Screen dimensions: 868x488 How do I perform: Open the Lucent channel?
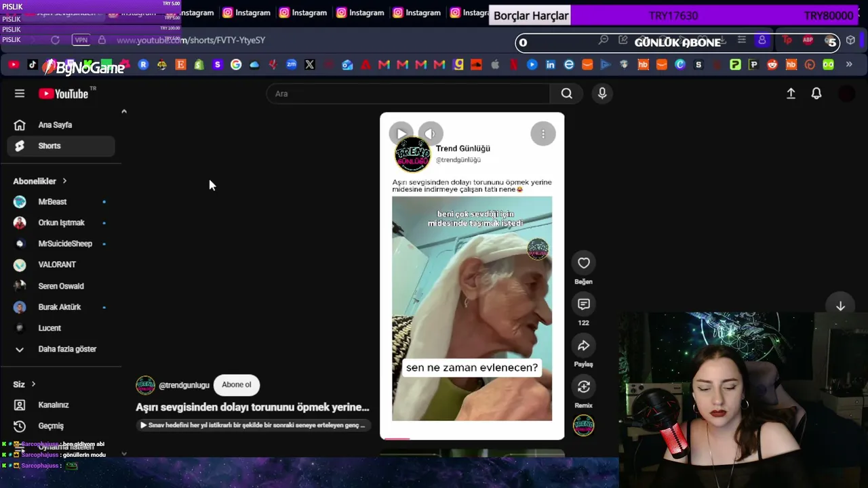61,328
